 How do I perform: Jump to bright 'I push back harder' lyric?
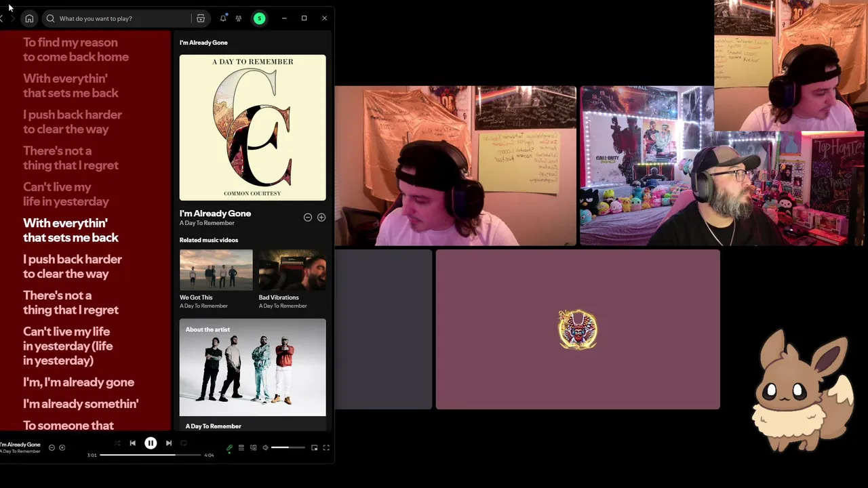tap(73, 266)
